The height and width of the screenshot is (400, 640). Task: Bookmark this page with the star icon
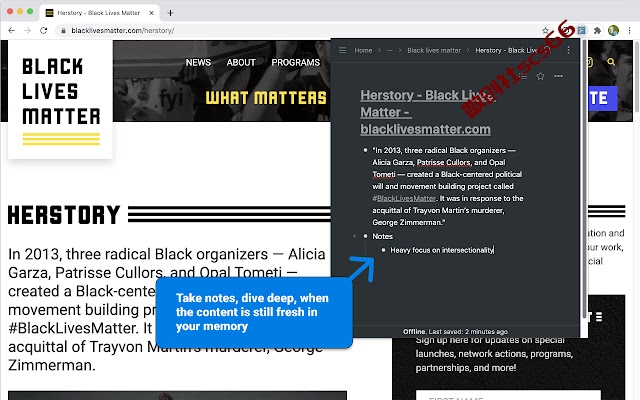(545, 31)
